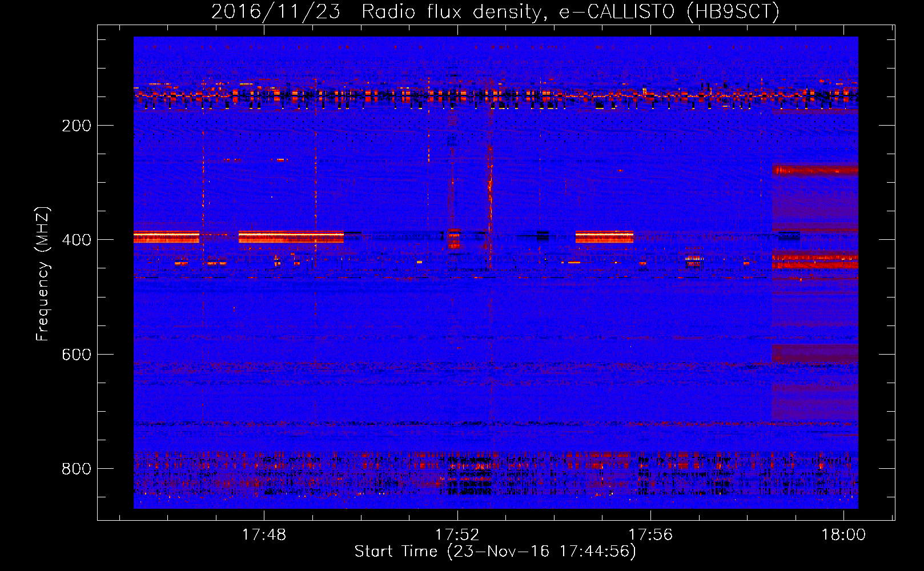Click the plot title mentioning e-CALLISTO (HB9SCT)
This screenshot has width=924, height=571.
(495, 11)
